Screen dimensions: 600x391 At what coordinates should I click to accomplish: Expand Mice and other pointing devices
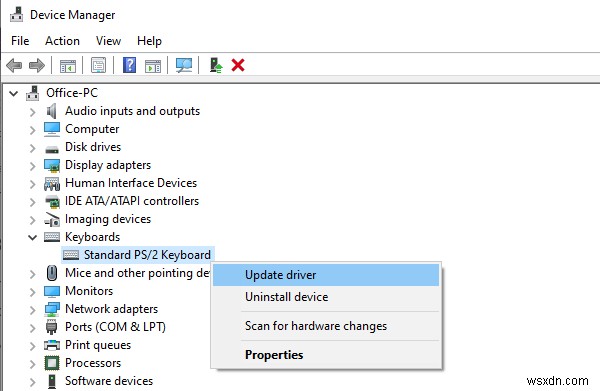click(x=33, y=274)
